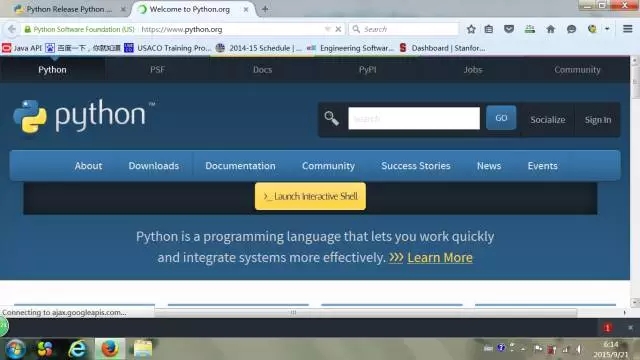This screenshot has width=640, height=360.
Task: Focus the python.org search field
Action: (414, 118)
